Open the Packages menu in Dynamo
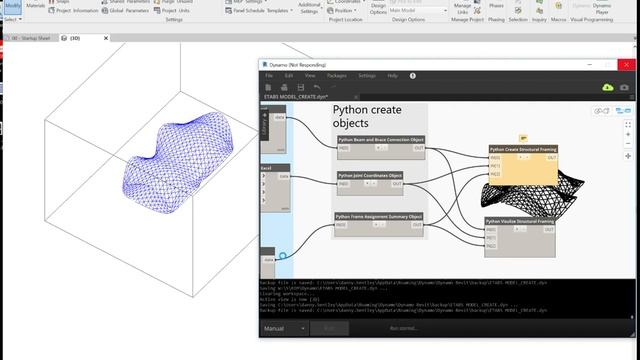Image resolution: width=640 pixels, height=360 pixels. tap(337, 76)
